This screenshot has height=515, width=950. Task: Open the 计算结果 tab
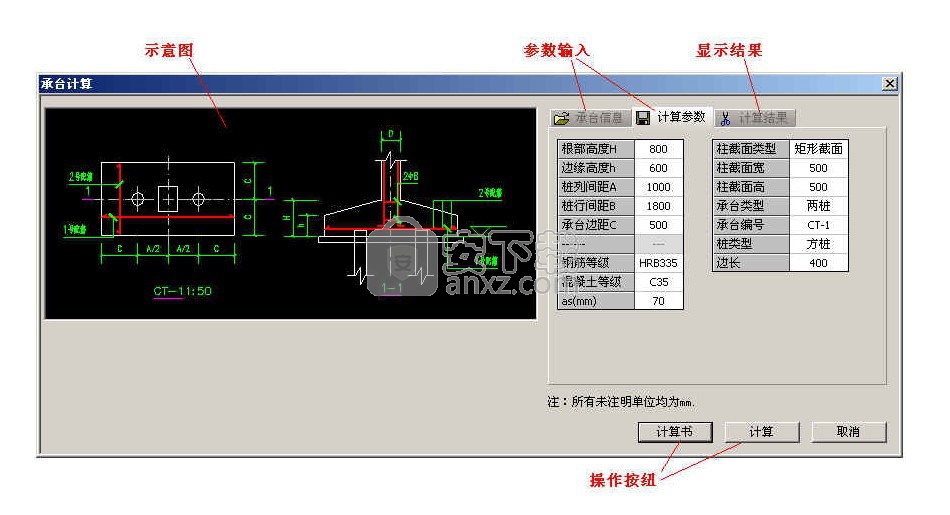coord(754,118)
